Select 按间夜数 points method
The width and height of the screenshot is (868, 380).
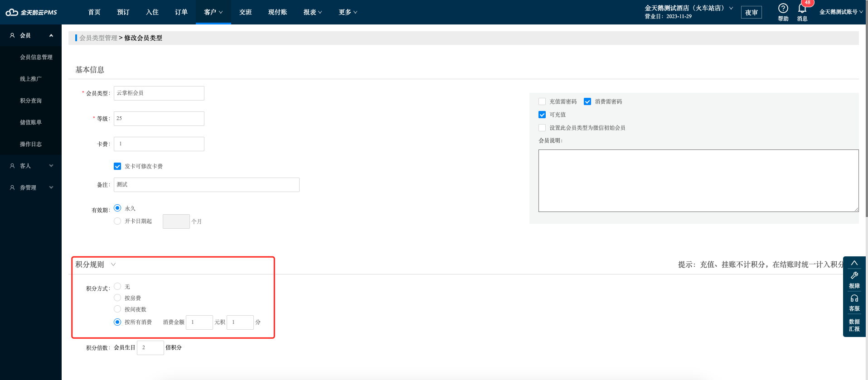click(117, 309)
